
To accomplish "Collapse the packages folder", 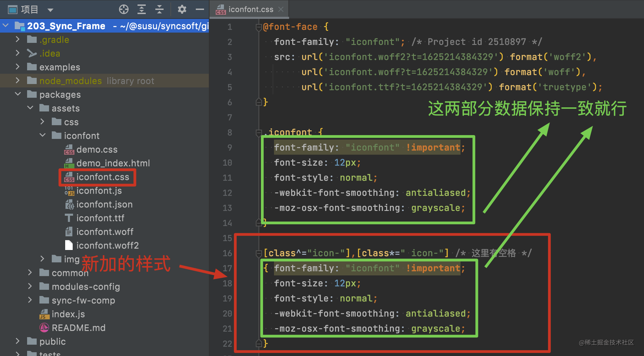I will pos(18,94).
